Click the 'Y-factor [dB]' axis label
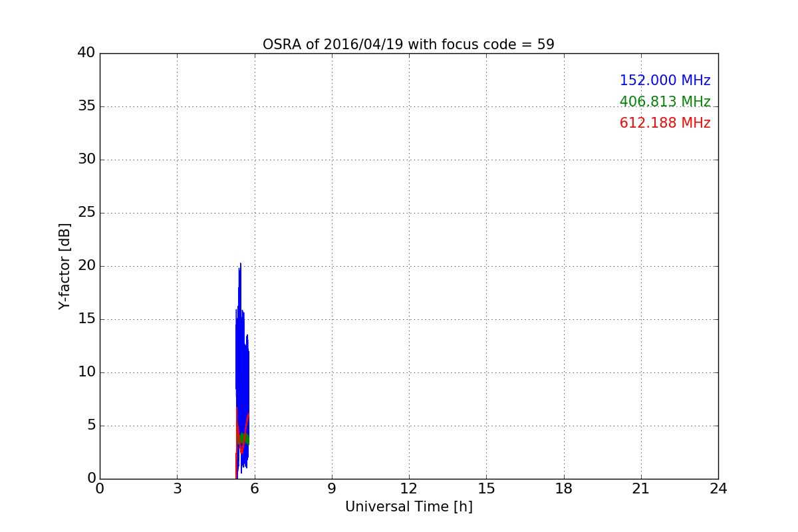Viewport: 798px width, 532px height. click(65, 266)
